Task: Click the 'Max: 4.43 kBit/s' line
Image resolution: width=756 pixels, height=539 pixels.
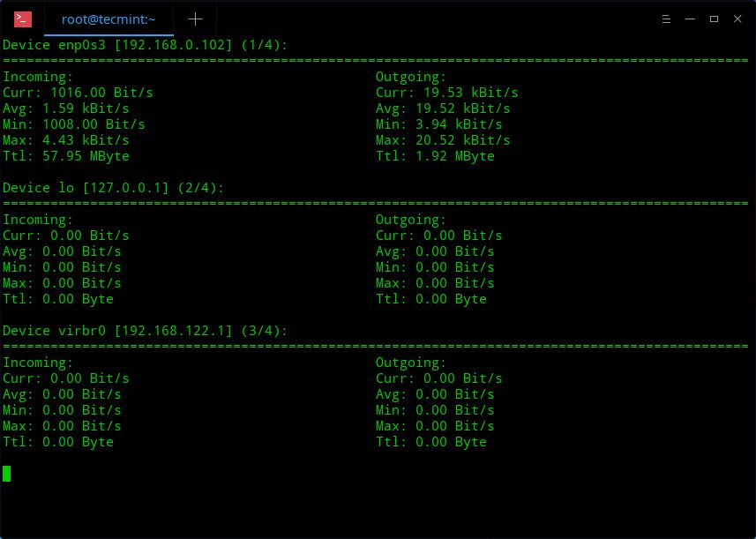Action: (66, 140)
